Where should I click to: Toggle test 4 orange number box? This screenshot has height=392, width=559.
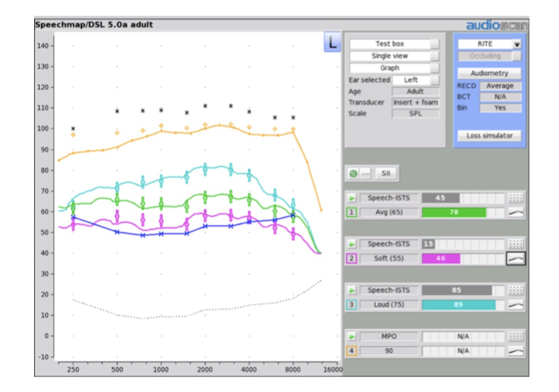pos(351,351)
